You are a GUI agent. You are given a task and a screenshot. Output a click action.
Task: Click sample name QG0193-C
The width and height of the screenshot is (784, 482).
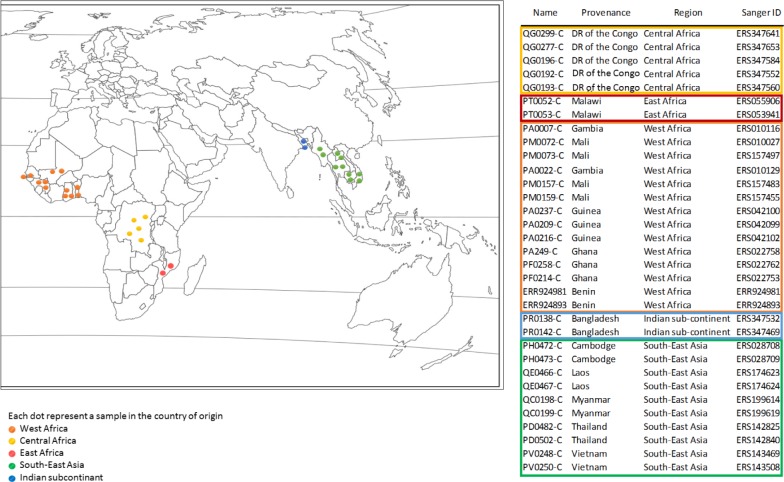543,88
